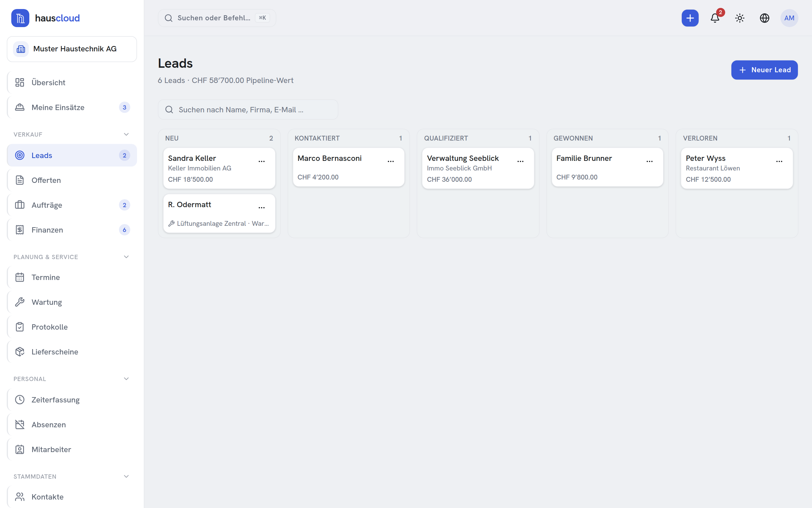Open Meine Einsätze in the sidebar

pyautogui.click(x=72, y=108)
